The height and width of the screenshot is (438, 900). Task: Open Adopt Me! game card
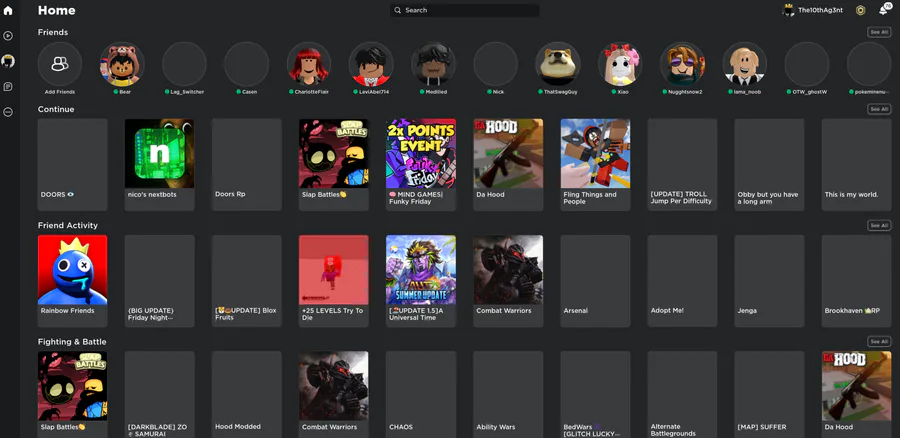pyautogui.click(x=682, y=281)
